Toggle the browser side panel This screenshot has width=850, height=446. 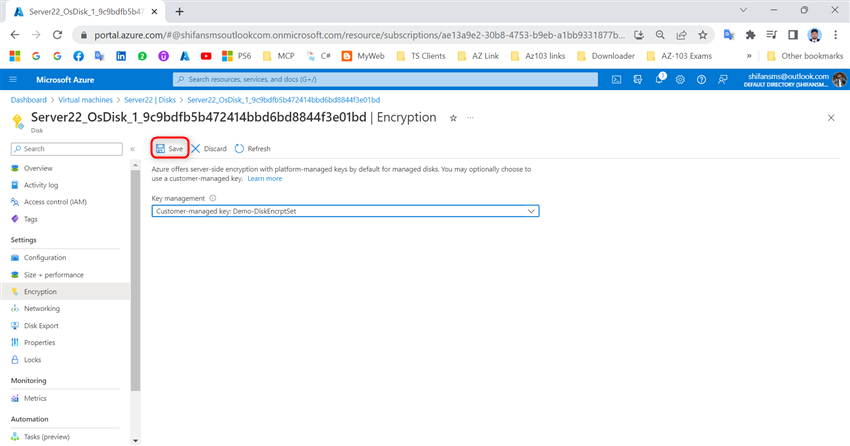793,35
